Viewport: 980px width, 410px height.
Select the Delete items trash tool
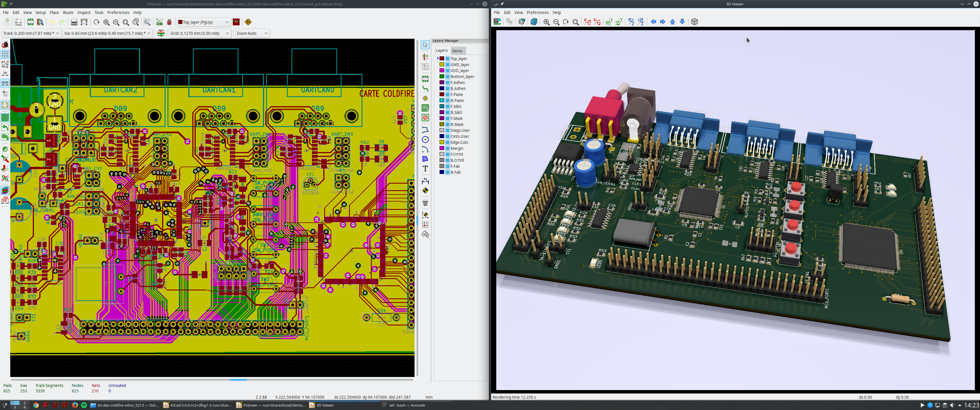(425, 203)
